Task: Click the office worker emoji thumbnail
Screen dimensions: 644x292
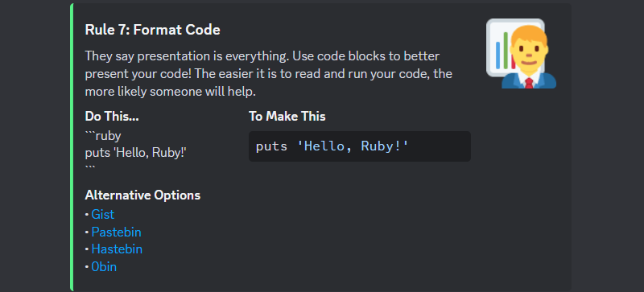Action: 521,53
